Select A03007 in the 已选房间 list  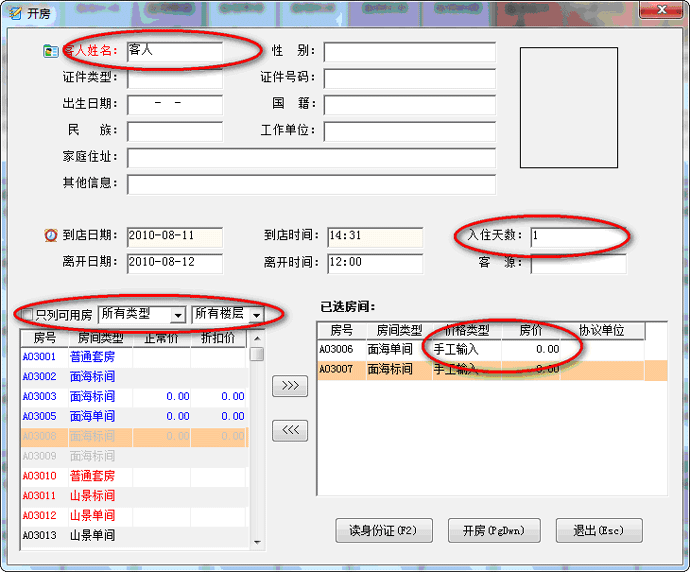[x=492, y=370]
